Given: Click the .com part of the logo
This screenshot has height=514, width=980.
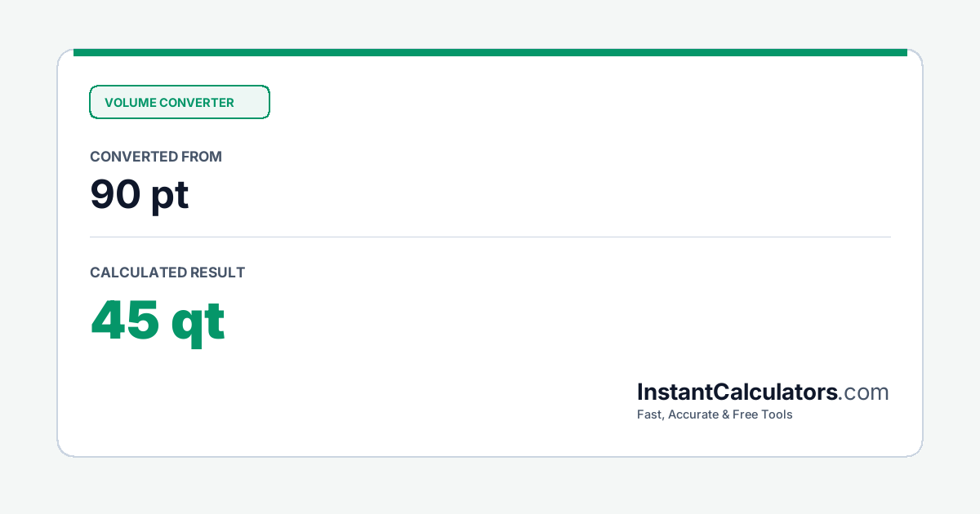Looking at the screenshot, I should click(864, 392).
